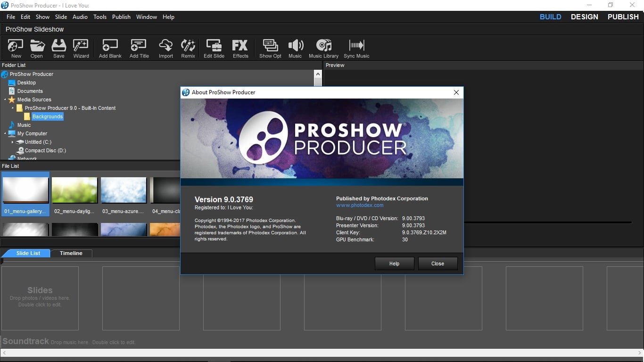Visit the www.photodex.com link
The image size is (644, 362).
pos(360,205)
